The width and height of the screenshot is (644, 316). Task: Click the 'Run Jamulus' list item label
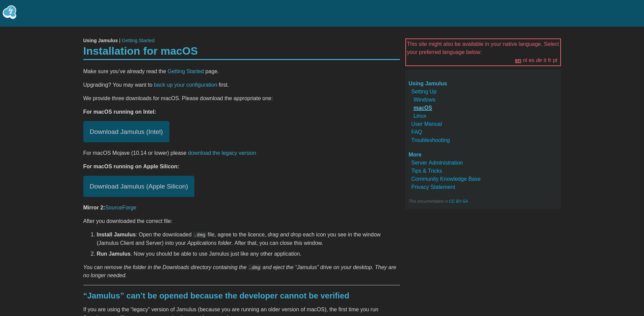click(113, 254)
